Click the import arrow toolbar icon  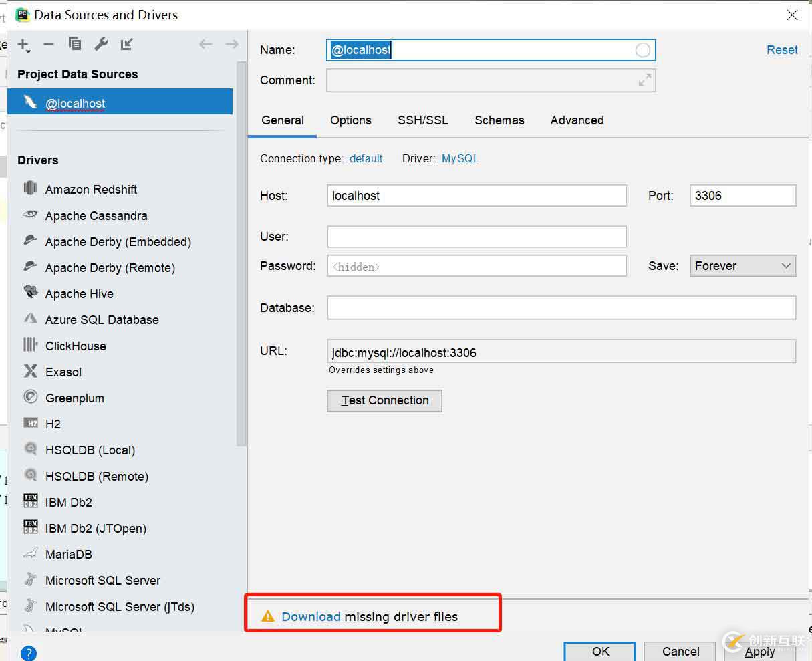[x=126, y=45]
